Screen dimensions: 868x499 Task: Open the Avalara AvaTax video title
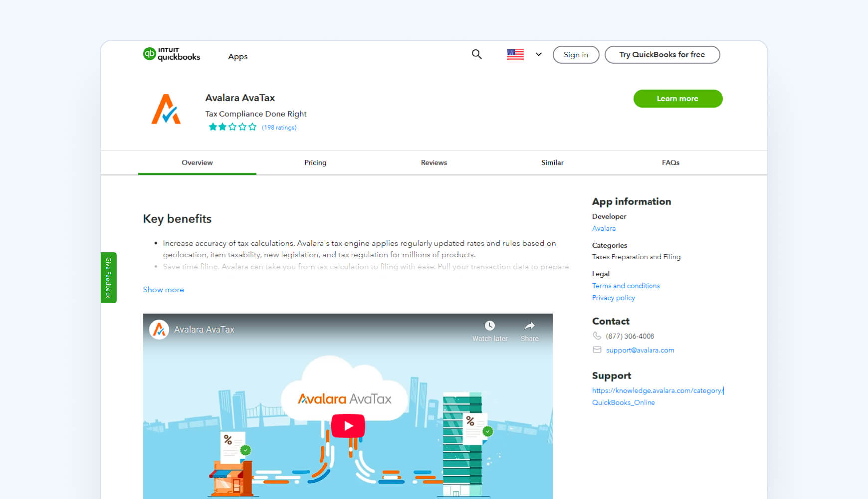tap(204, 330)
